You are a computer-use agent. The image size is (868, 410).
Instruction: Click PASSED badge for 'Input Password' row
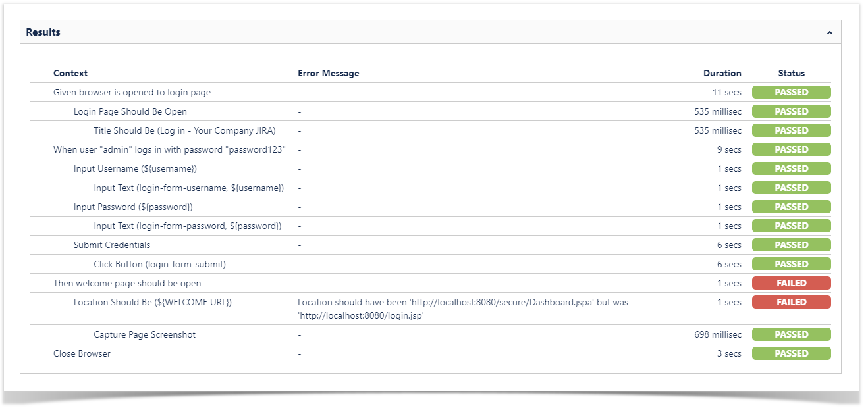click(792, 207)
